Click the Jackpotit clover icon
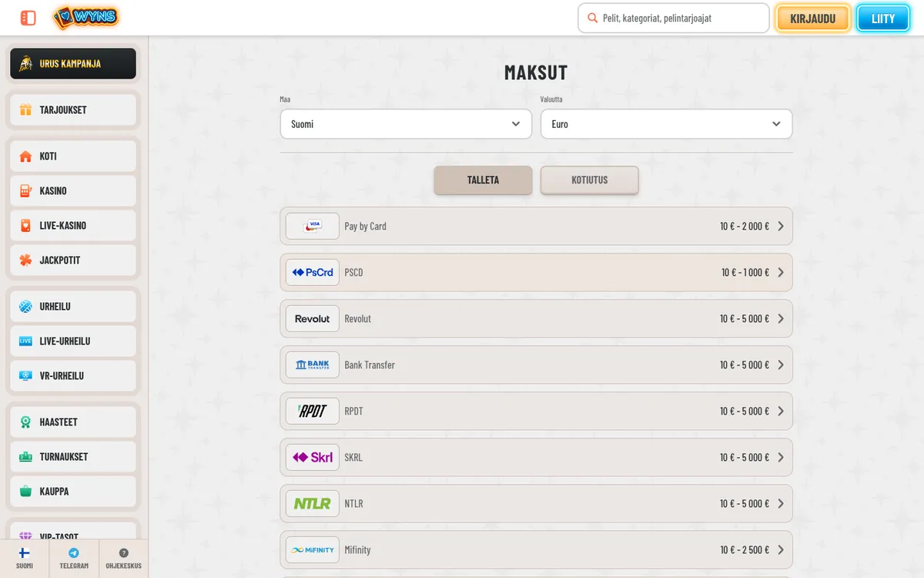 (x=25, y=260)
